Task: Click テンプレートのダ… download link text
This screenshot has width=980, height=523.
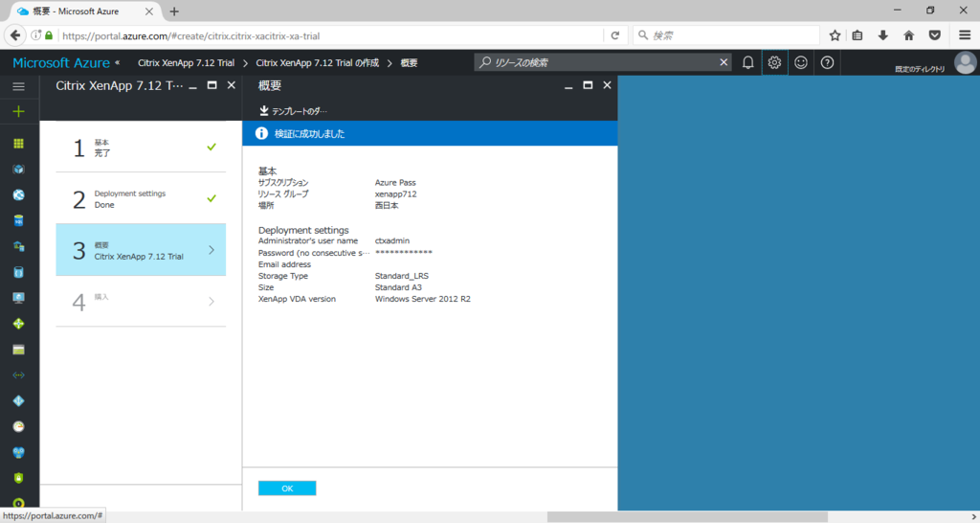Action: (x=300, y=111)
